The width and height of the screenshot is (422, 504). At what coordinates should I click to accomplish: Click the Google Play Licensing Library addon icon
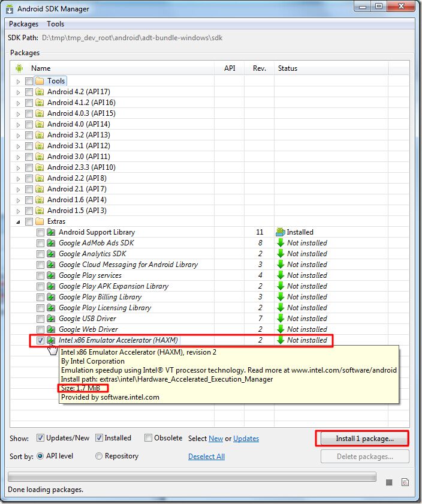pyautogui.click(x=51, y=308)
